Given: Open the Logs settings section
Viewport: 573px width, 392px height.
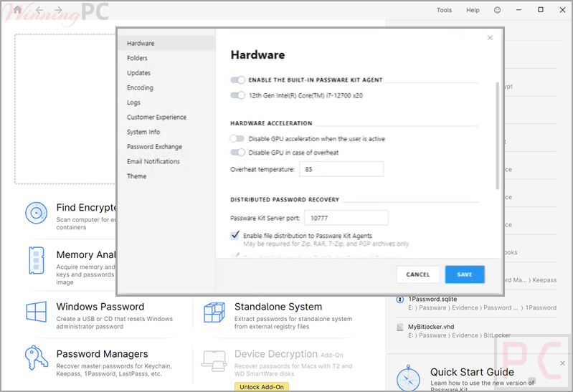Looking at the screenshot, I should (x=133, y=102).
